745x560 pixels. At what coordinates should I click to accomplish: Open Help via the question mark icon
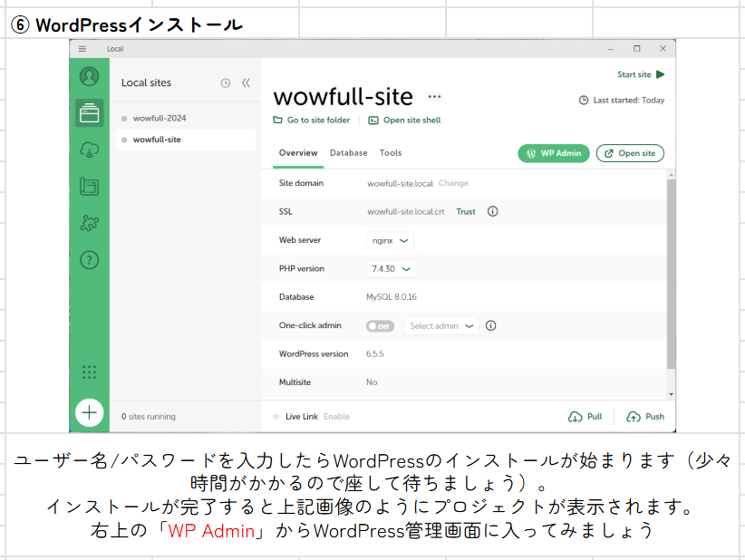pyautogui.click(x=89, y=258)
